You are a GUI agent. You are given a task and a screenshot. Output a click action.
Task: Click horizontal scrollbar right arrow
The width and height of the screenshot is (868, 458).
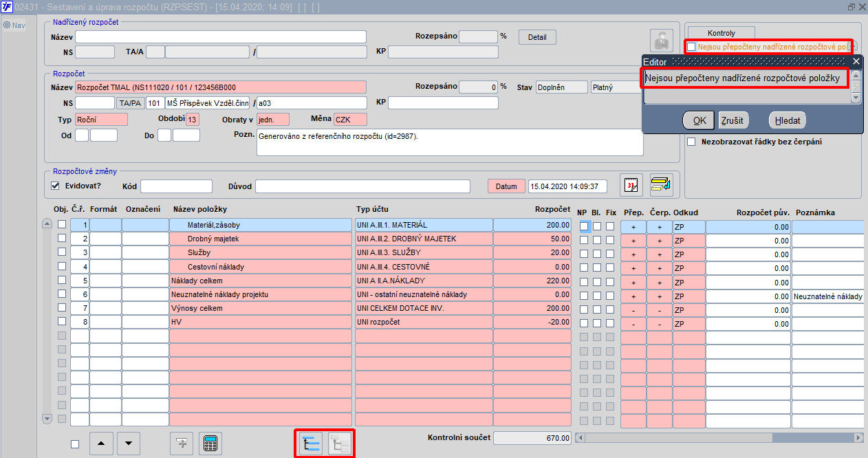pyautogui.click(x=858, y=437)
